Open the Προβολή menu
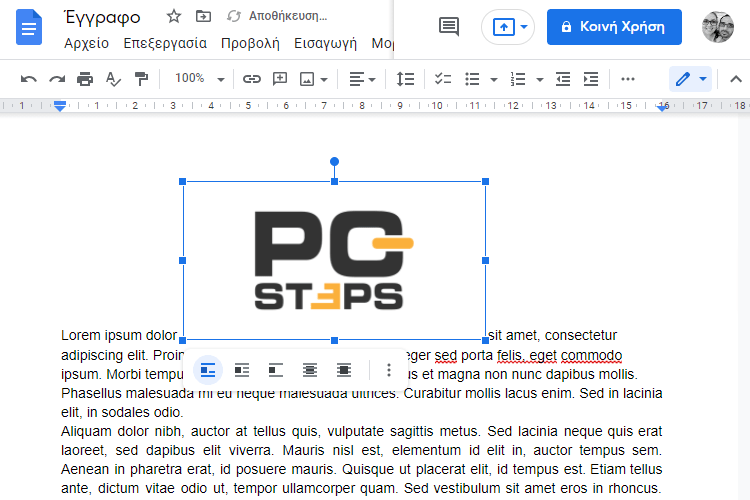 pos(250,44)
